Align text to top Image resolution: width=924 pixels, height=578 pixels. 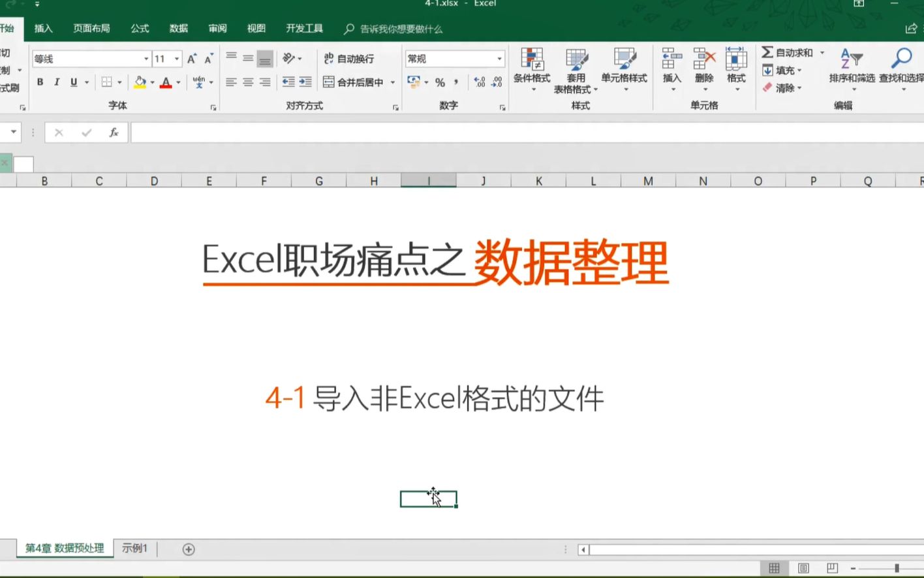coord(231,58)
